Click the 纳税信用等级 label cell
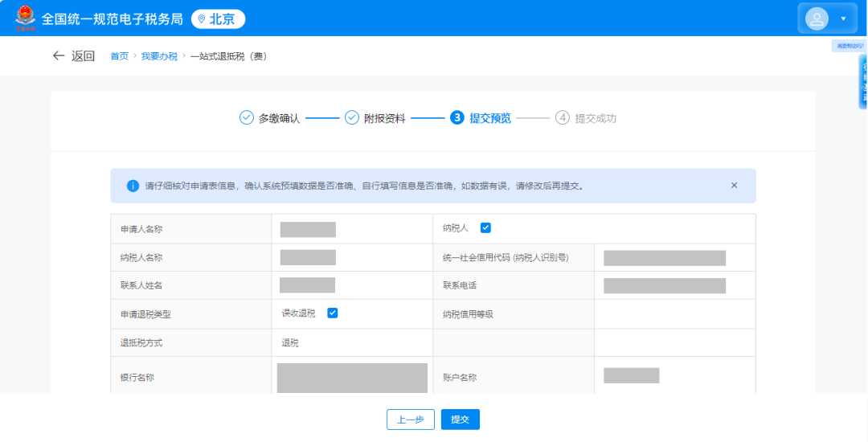The height and width of the screenshot is (442, 868). (x=514, y=314)
